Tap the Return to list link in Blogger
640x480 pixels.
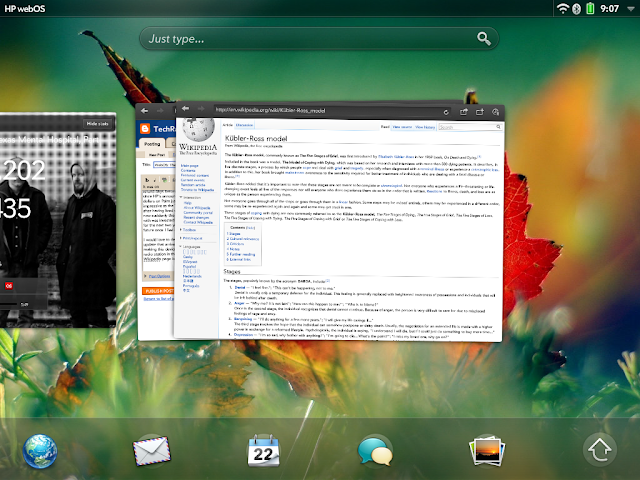[x=159, y=299]
